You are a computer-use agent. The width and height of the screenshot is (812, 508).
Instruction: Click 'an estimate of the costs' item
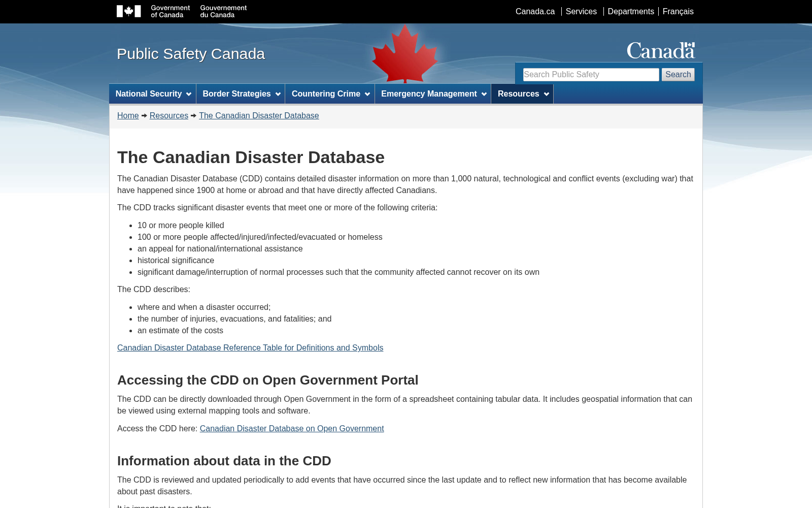coord(180,331)
